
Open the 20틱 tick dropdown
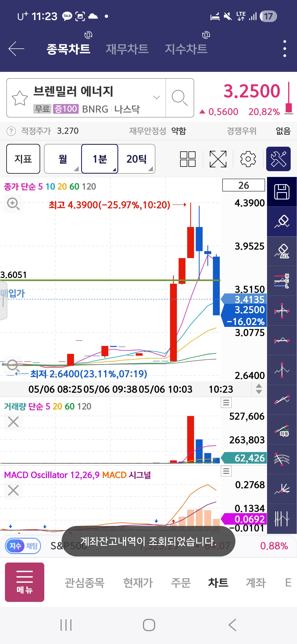click(137, 159)
